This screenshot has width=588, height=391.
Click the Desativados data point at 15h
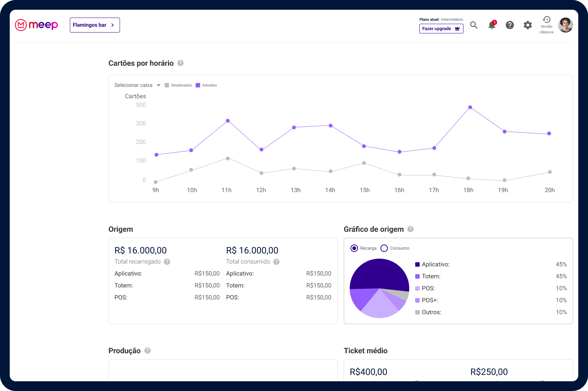(x=364, y=163)
